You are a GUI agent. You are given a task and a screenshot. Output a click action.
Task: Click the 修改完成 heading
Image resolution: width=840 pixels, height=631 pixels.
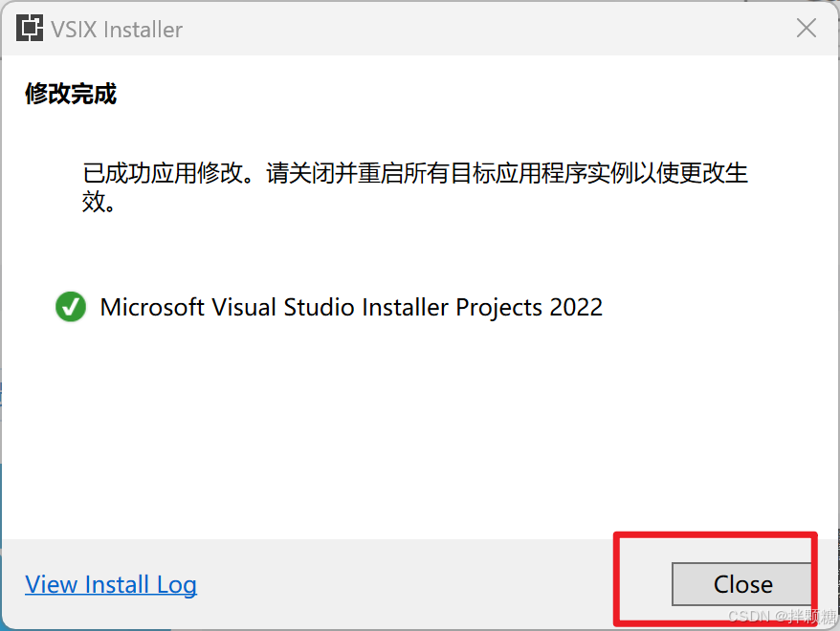69,94
